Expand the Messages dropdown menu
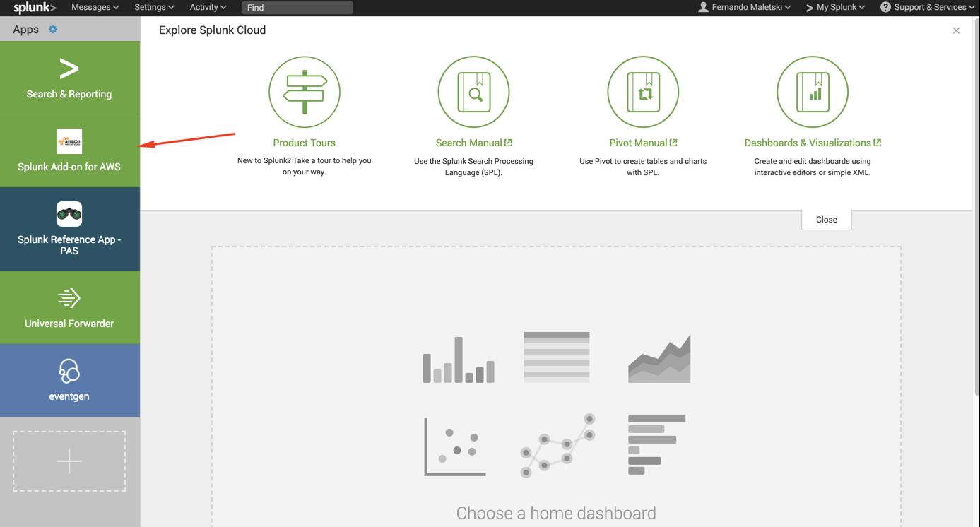The height and width of the screenshot is (527, 980). (95, 7)
